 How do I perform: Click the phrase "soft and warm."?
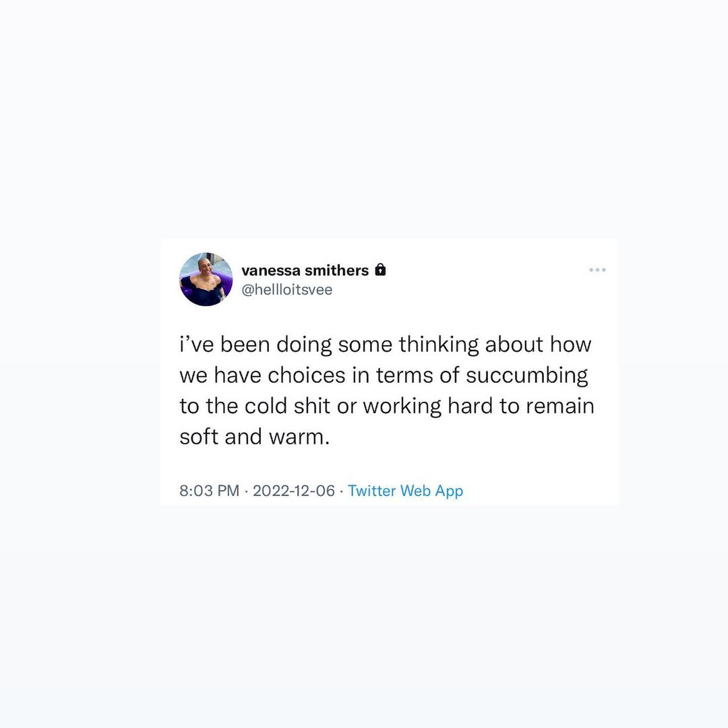point(255,437)
